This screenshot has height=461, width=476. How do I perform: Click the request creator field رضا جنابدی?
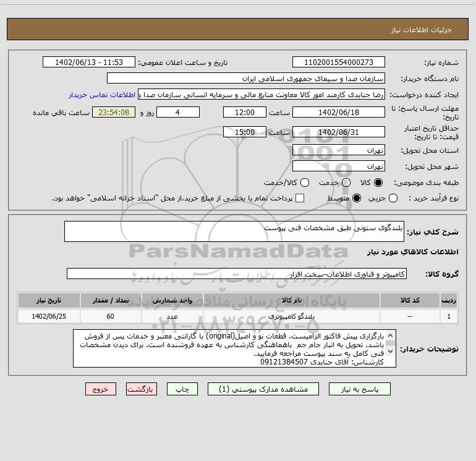(x=261, y=95)
